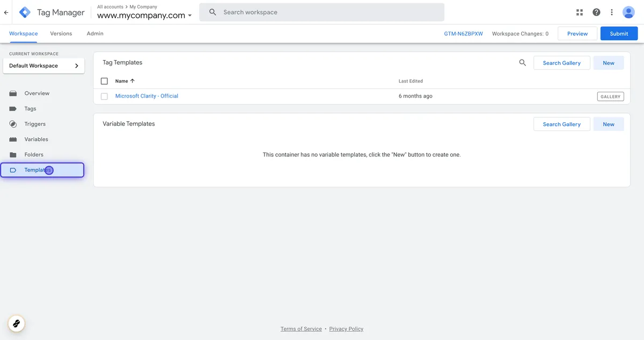The image size is (644, 340).
Task: Toggle the select-all checkbox in Tag Templates header
Action: [x=105, y=81]
